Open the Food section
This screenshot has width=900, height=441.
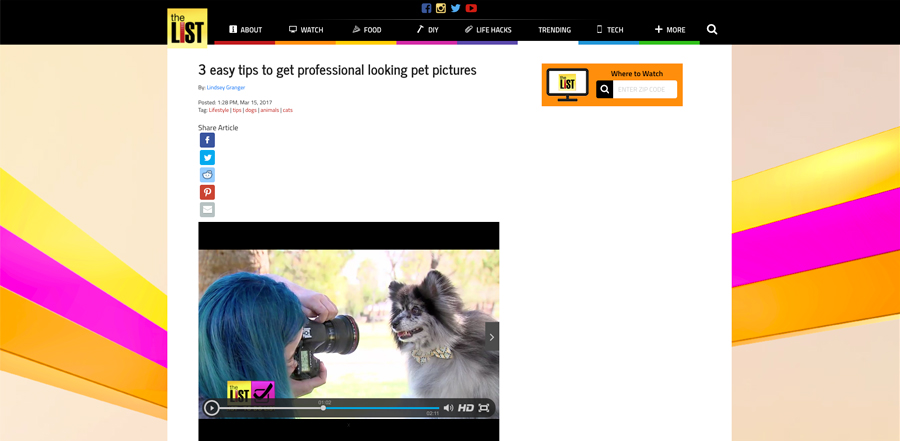pos(366,30)
